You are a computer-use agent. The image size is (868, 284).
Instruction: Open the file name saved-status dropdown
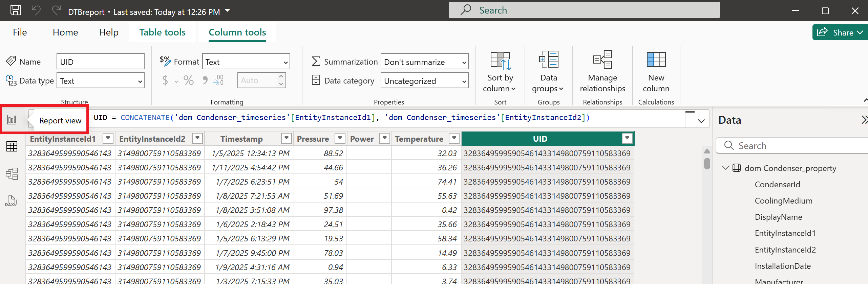click(228, 10)
